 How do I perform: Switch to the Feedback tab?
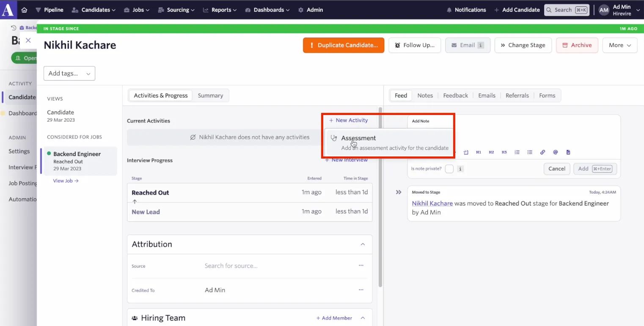point(455,96)
